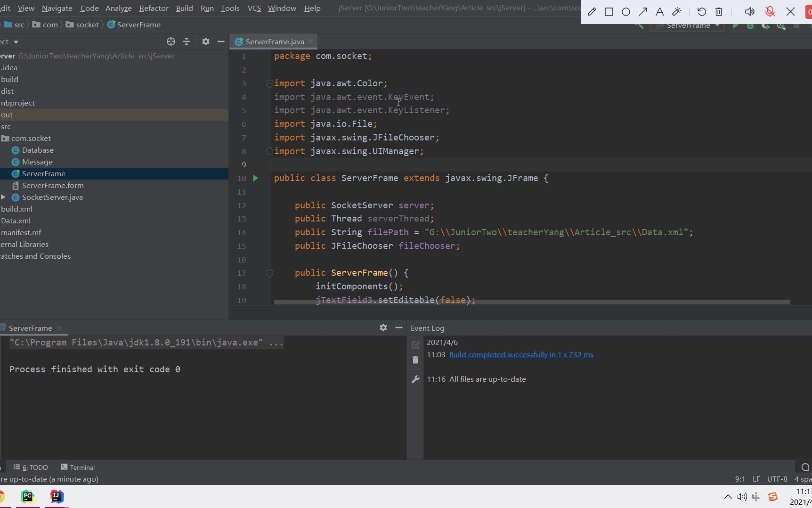Click the 'socket' breadcrumb folder

[82, 25]
